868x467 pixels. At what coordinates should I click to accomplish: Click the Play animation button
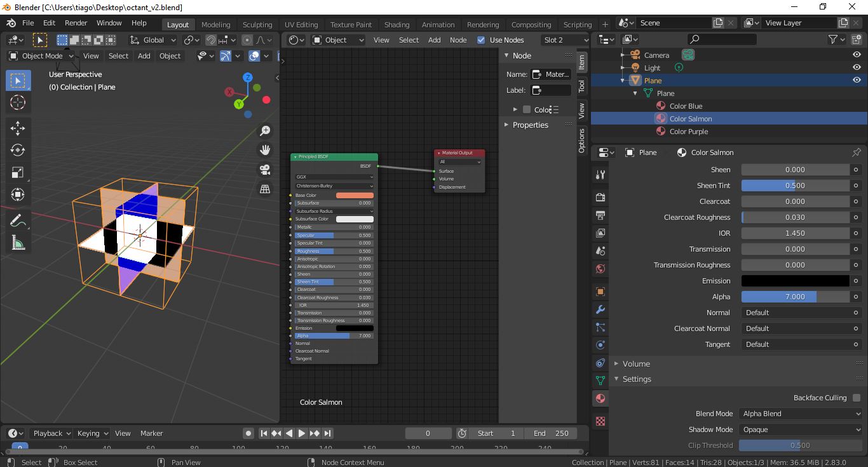coord(302,433)
